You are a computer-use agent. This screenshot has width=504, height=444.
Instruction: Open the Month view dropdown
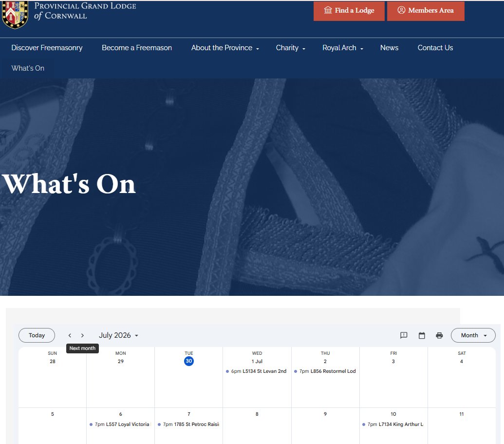pos(473,335)
